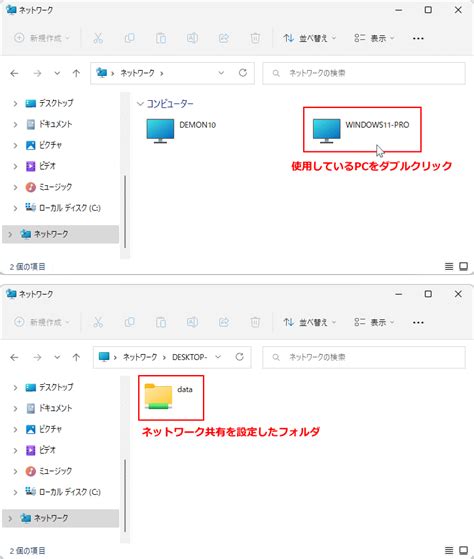Click Rename icon in lower window toolbar
474x559 pixels.
pyautogui.click(x=192, y=322)
